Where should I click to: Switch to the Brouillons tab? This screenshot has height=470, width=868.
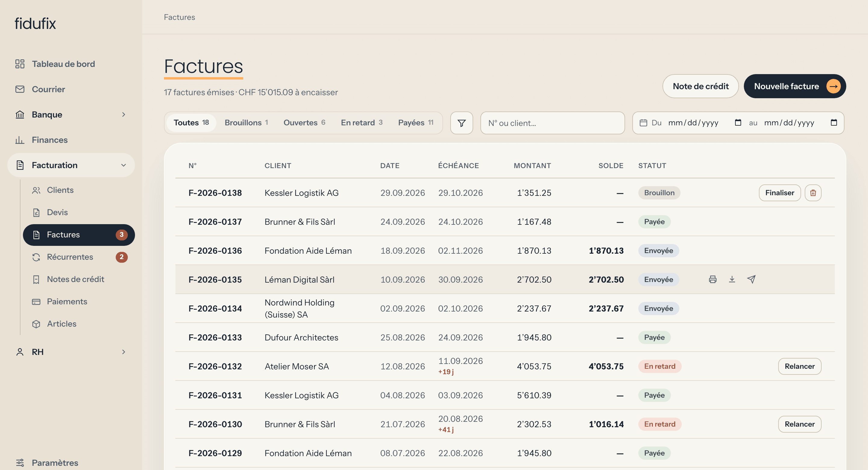click(x=246, y=123)
